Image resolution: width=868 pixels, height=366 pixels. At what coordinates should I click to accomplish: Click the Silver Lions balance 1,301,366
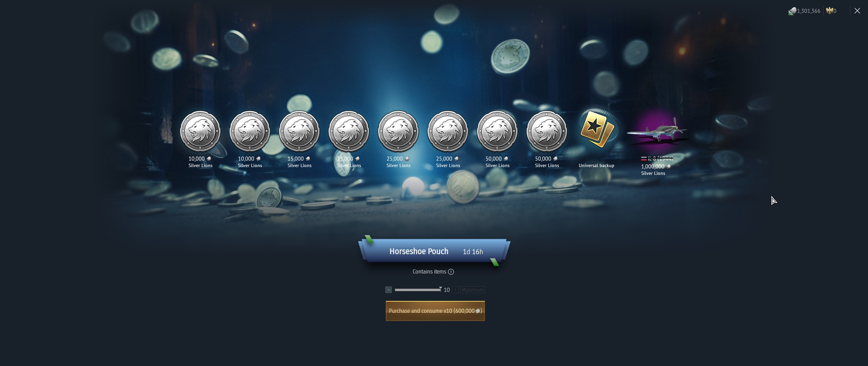click(808, 11)
